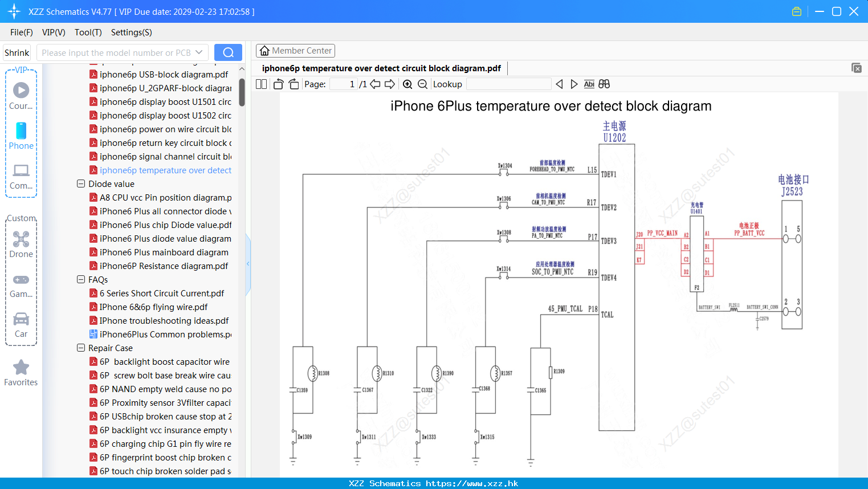Open iPhone6 Plus mainboard diagram
The width and height of the screenshot is (868, 489).
coord(159,252)
